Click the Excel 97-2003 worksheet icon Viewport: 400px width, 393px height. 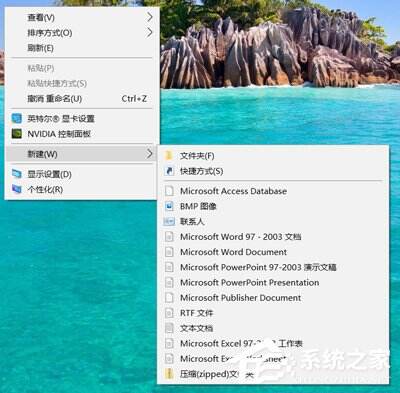169,343
